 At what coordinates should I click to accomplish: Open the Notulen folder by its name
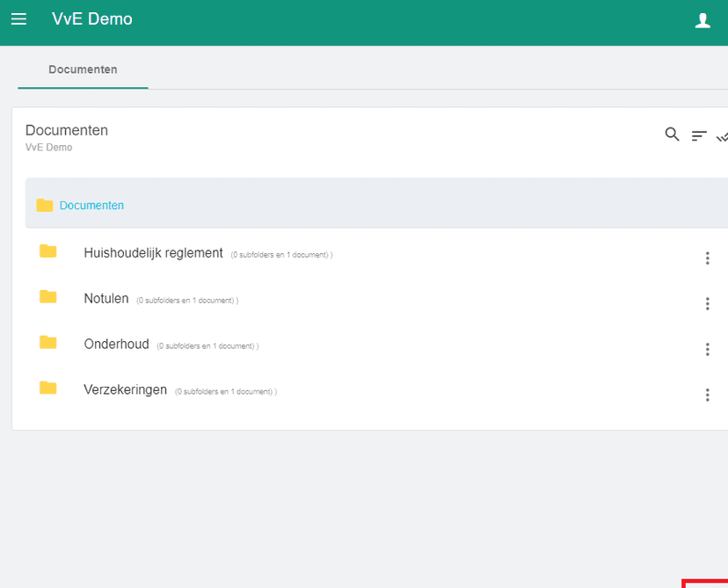tap(106, 298)
